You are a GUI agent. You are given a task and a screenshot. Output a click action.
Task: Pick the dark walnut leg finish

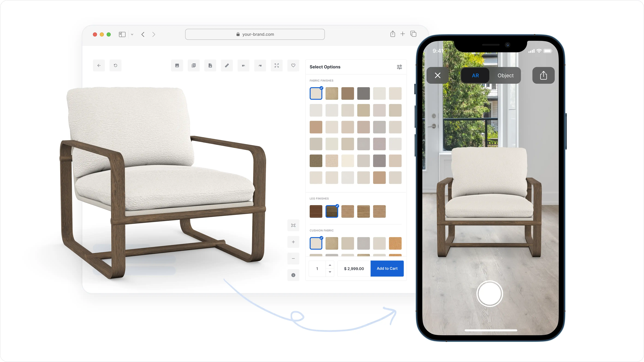[x=316, y=211]
